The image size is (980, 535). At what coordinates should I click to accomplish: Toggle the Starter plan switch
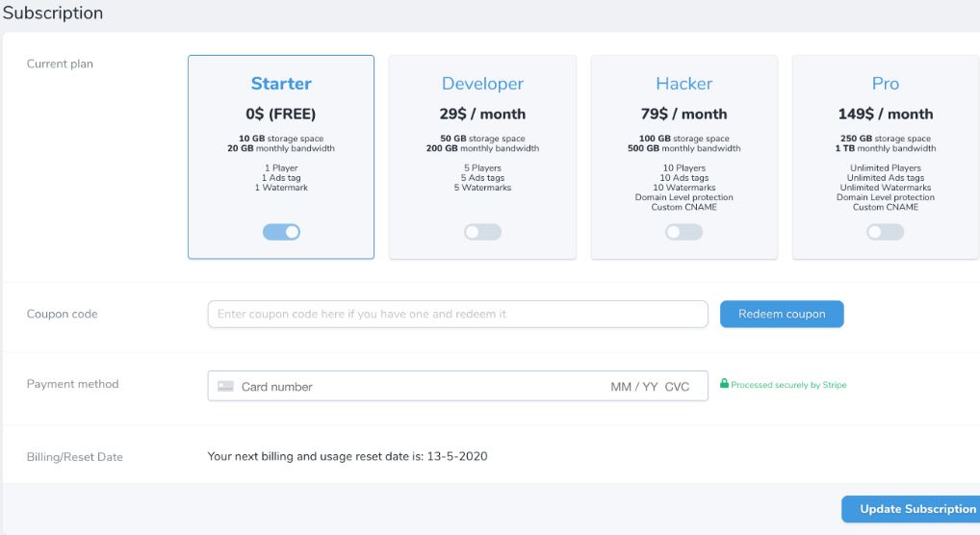[x=281, y=232]
